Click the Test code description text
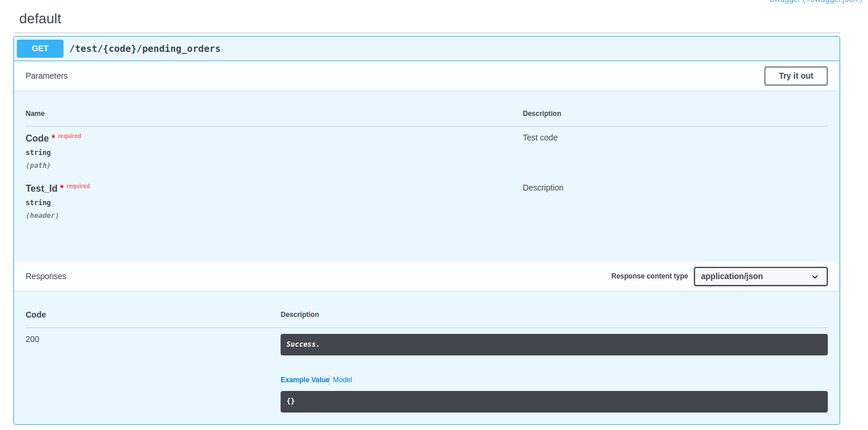 pos(540,138)
